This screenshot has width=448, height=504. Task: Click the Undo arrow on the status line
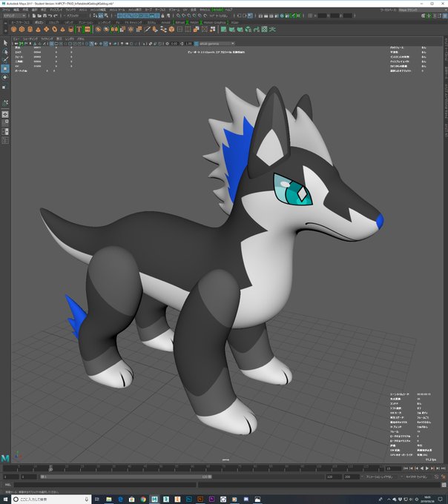50,16
